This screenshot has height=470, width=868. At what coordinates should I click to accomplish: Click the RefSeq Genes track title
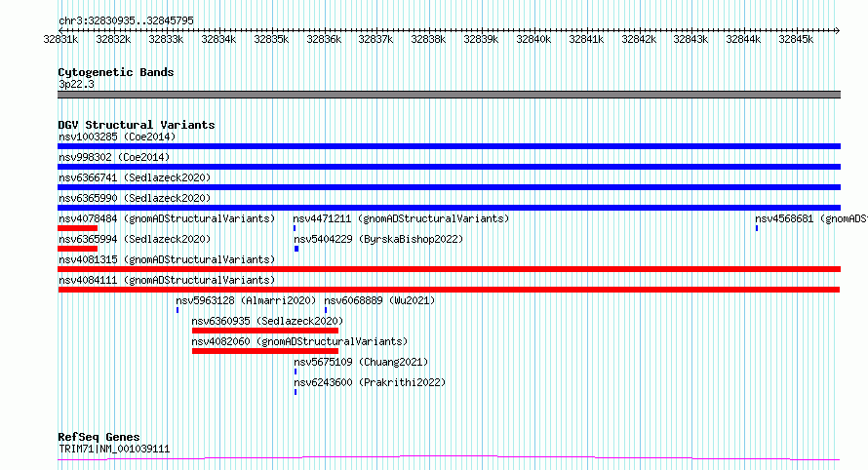tap(99, 437)
